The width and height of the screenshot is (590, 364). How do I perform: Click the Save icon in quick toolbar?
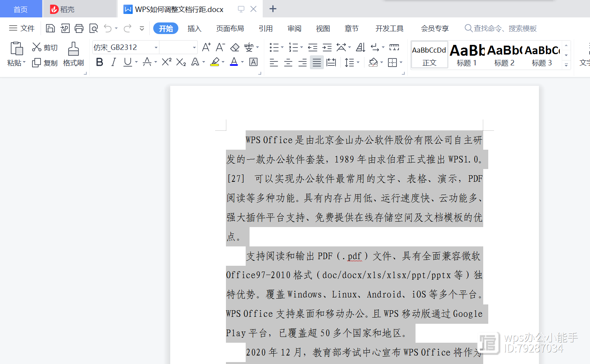click(x=50, y=28)
